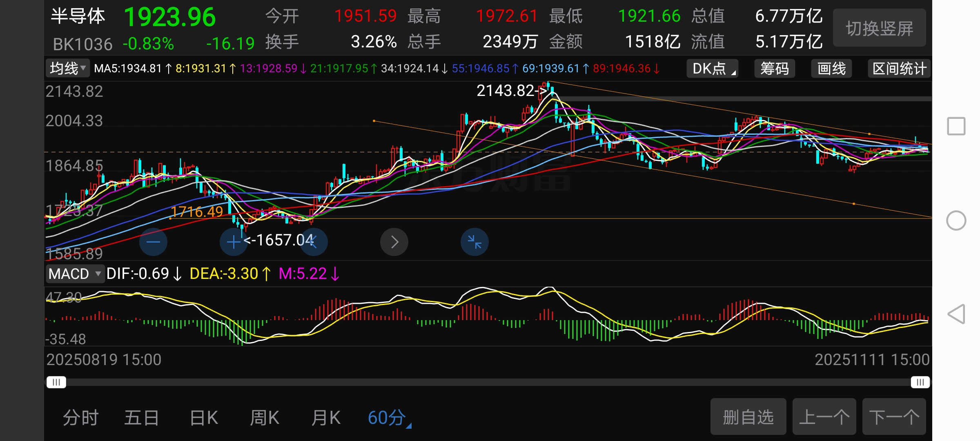Go to next stock with 下一个
This screenshot has height=441, width=980.
click(894, 417)
